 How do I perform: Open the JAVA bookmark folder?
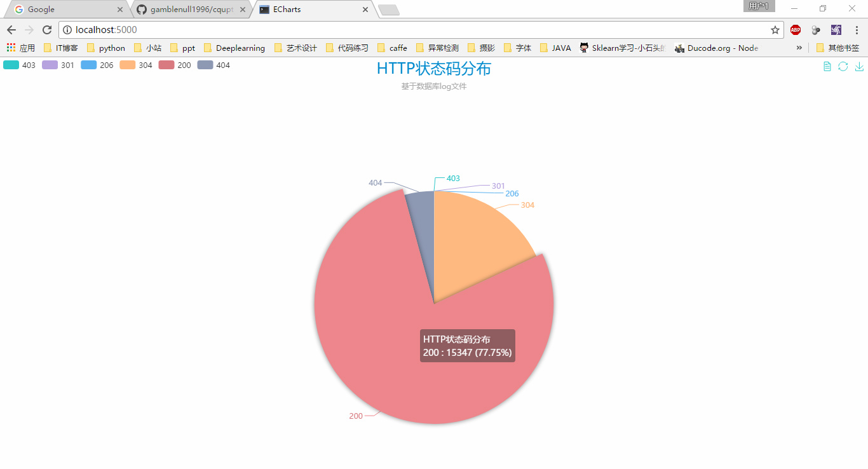click(x=555, y=48)
